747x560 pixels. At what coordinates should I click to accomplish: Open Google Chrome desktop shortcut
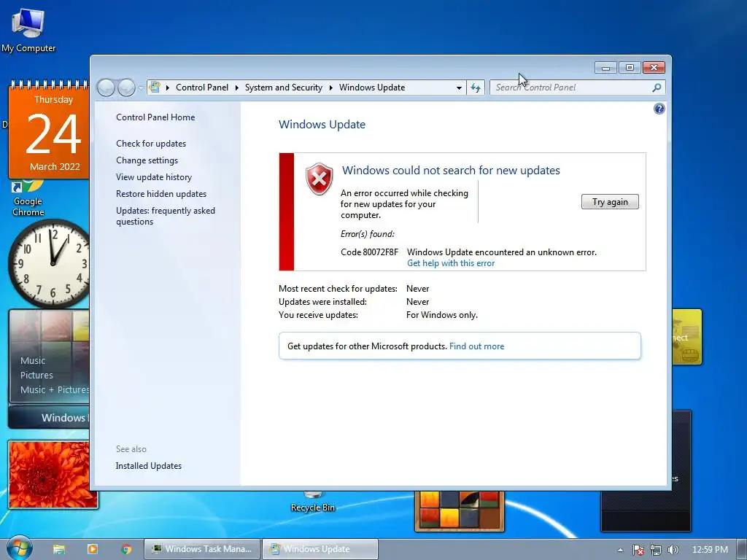click(x=28, y=198)
